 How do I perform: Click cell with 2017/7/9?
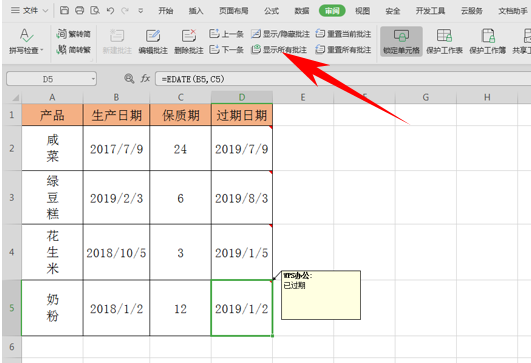click(116, 148)
